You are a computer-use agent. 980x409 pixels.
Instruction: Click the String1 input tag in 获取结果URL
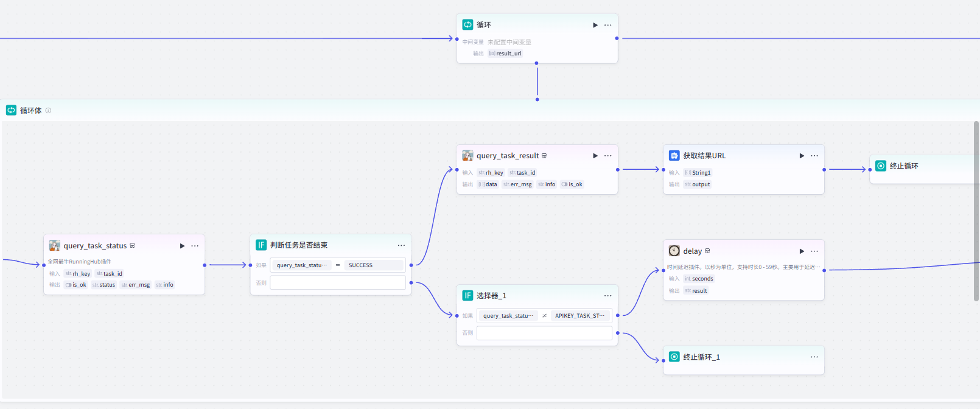698,173
